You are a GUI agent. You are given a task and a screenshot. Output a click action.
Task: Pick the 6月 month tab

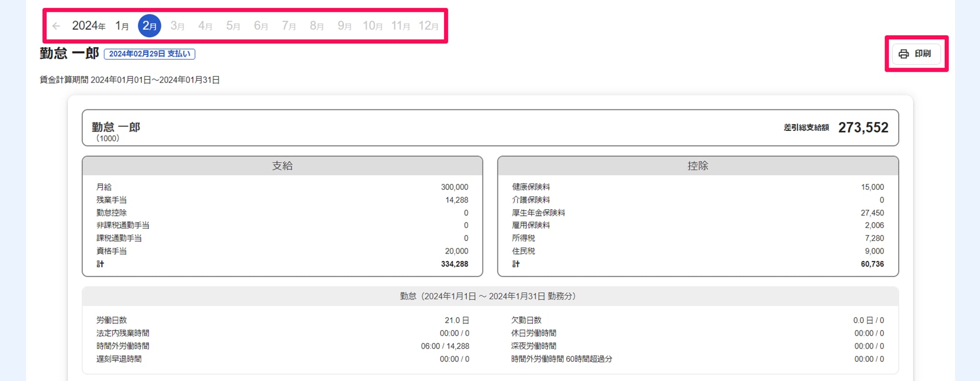(261, 26)
